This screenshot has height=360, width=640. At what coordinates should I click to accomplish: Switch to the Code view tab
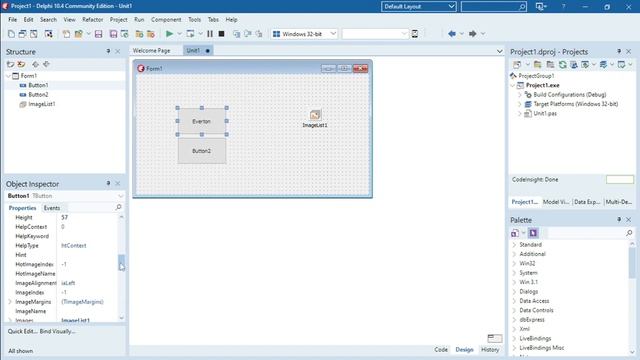click(x=441, y=349)
